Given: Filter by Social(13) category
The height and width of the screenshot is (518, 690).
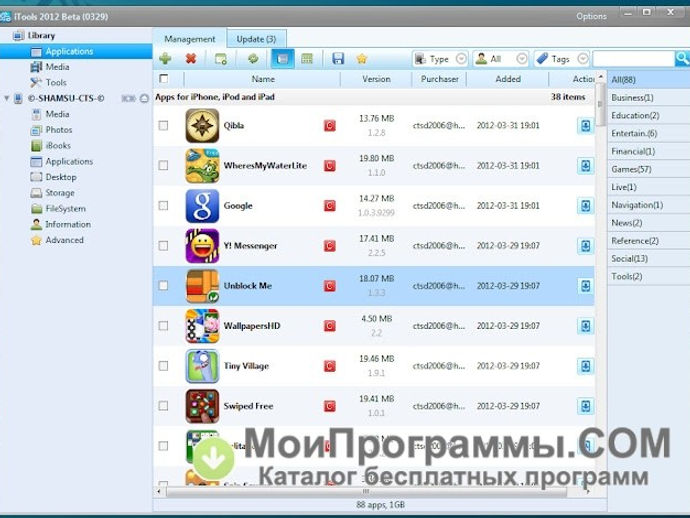Looking at the screenshot, I should click(x=649, y=259).
